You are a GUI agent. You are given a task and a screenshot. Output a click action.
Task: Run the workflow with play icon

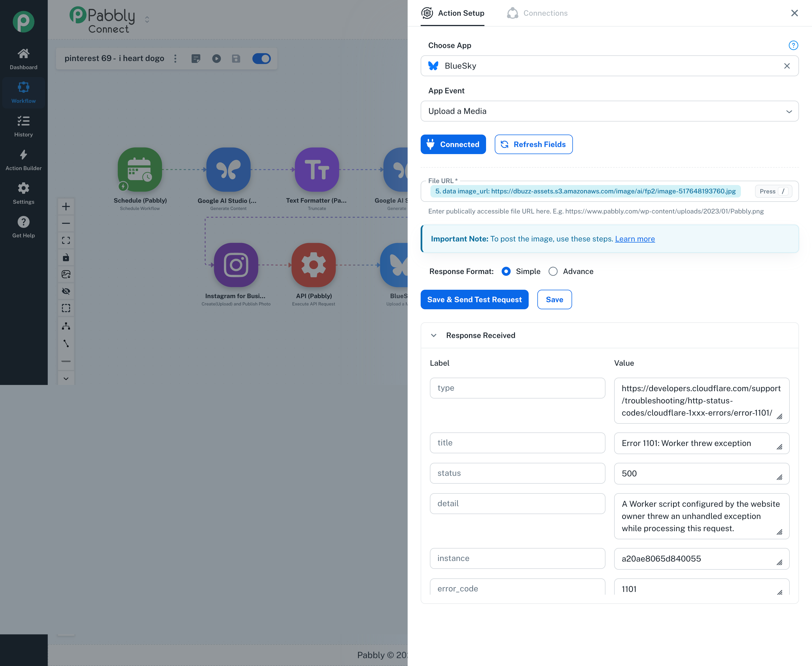pos(216,58)
